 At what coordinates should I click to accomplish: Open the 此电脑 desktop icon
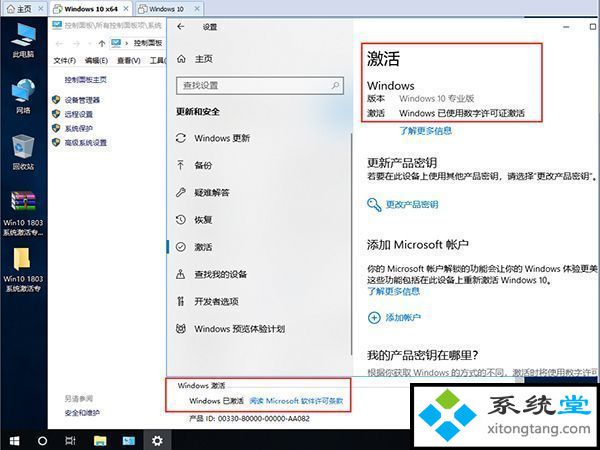[23, 40]
